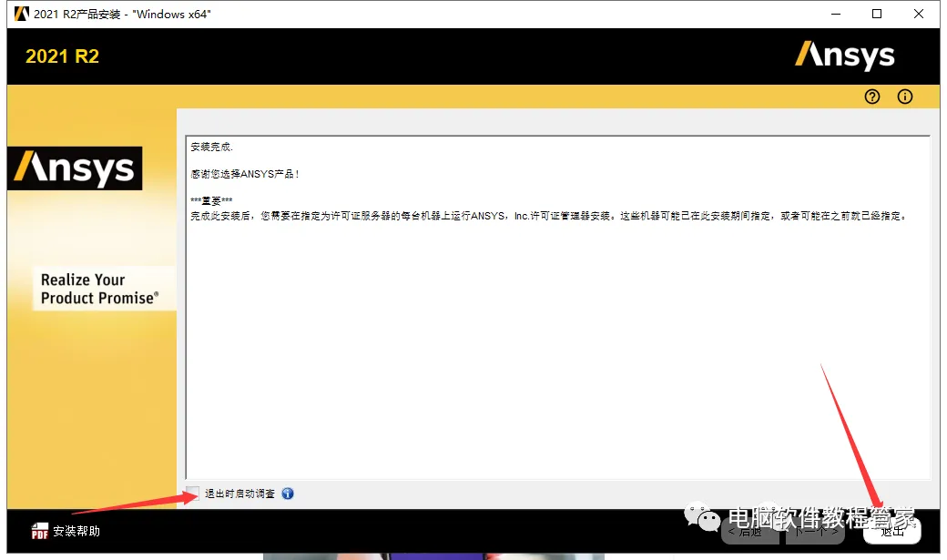
Task: Click the 退出时启动调查 label text
Action: (239, 494)
